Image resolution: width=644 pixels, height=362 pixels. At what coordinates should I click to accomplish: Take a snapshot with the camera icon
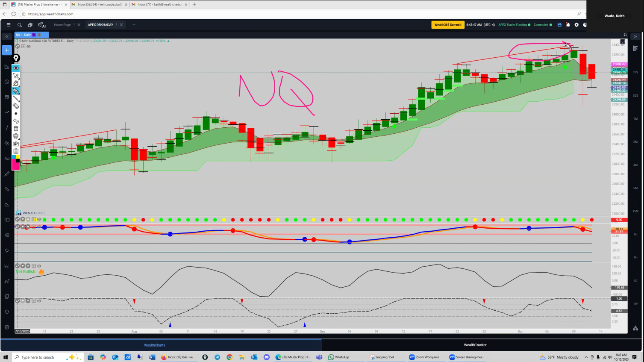tap(16, 144)
